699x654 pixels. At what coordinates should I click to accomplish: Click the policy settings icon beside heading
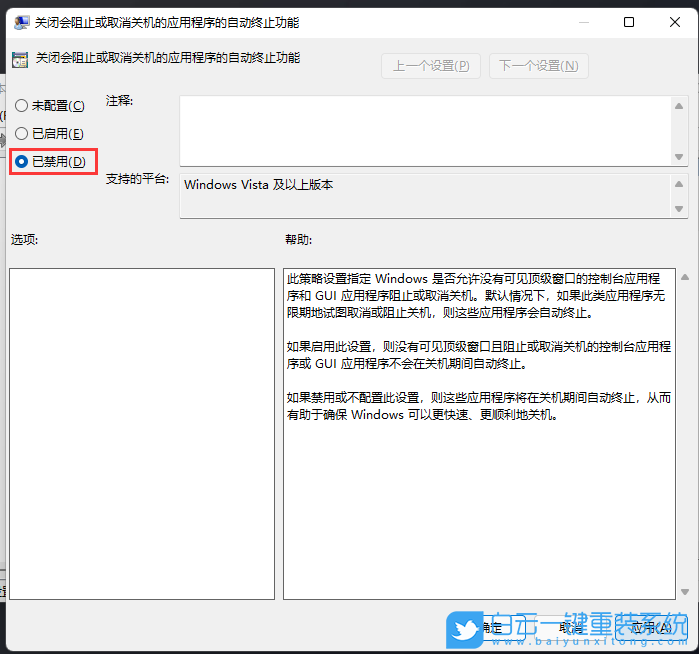coord(20,60)
